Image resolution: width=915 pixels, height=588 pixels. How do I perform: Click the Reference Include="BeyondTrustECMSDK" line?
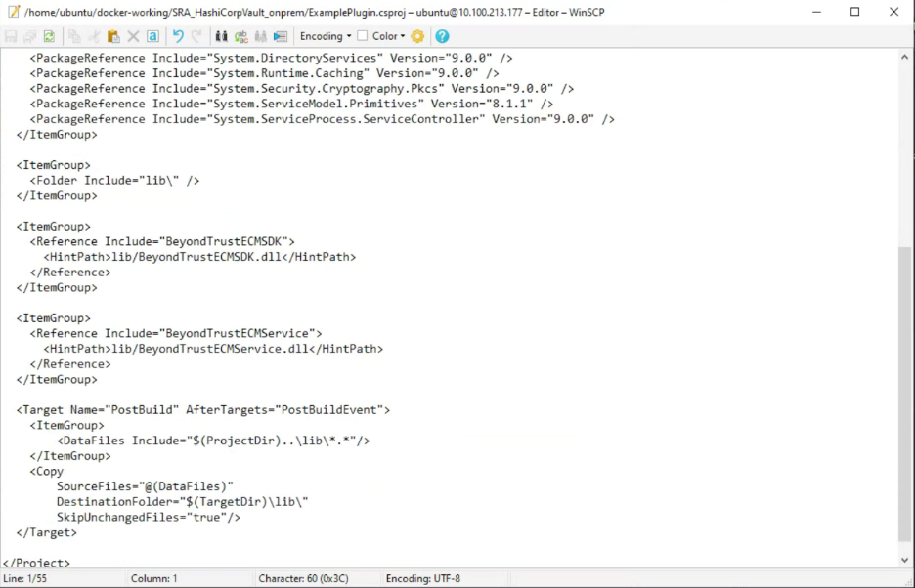point(163,241)
